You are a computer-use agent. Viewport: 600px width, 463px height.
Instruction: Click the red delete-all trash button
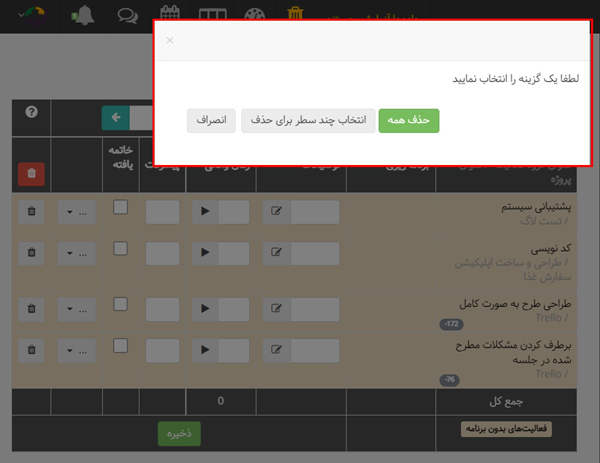pyautogui.click(x=31, y=174)
